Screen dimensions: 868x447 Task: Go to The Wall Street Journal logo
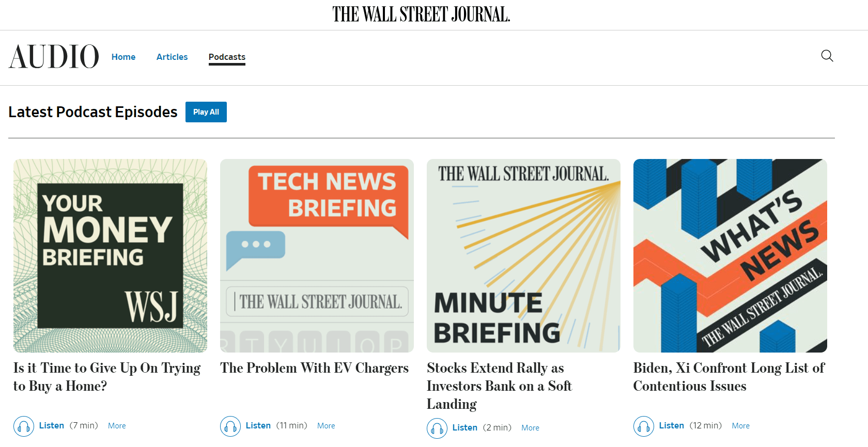point(421,14)
